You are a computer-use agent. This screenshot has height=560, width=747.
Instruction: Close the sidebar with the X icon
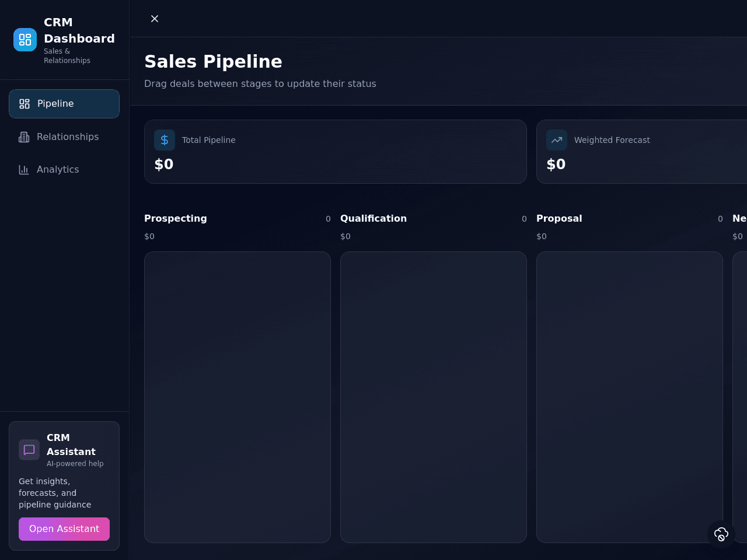[x=155, y=19]
